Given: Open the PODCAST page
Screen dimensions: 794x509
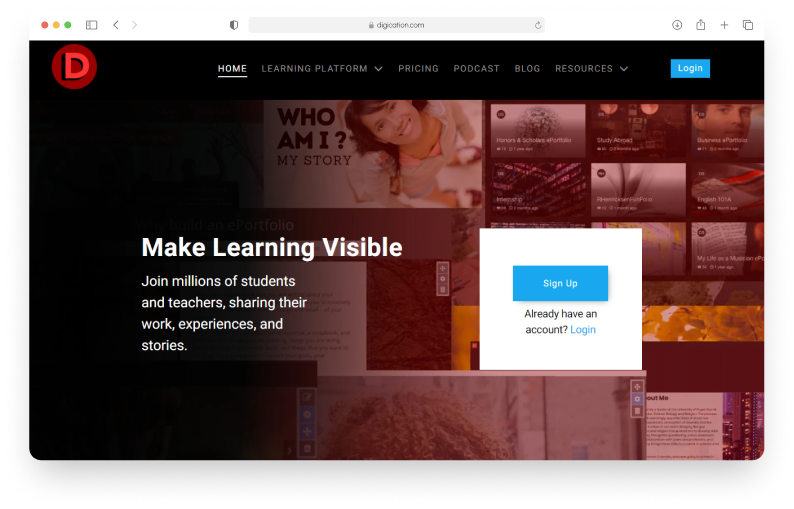Looking at the screenshot, I should (477, 68).
